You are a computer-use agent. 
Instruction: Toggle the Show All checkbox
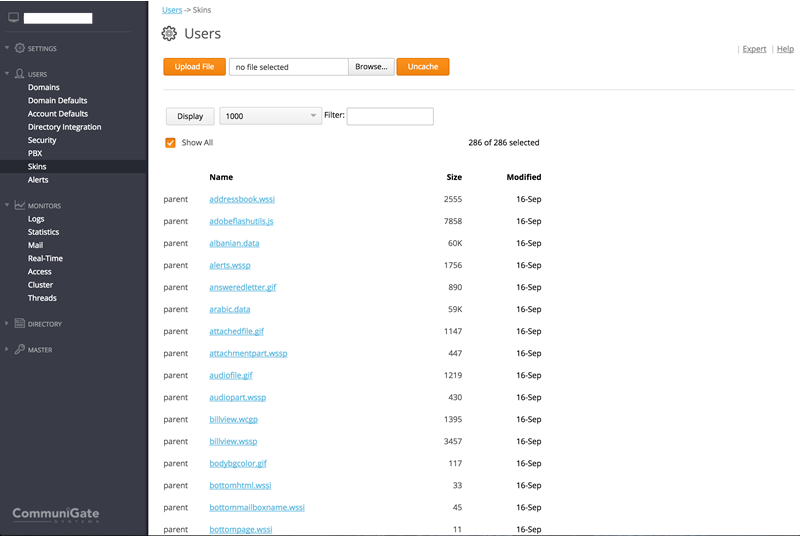point(171,143)
